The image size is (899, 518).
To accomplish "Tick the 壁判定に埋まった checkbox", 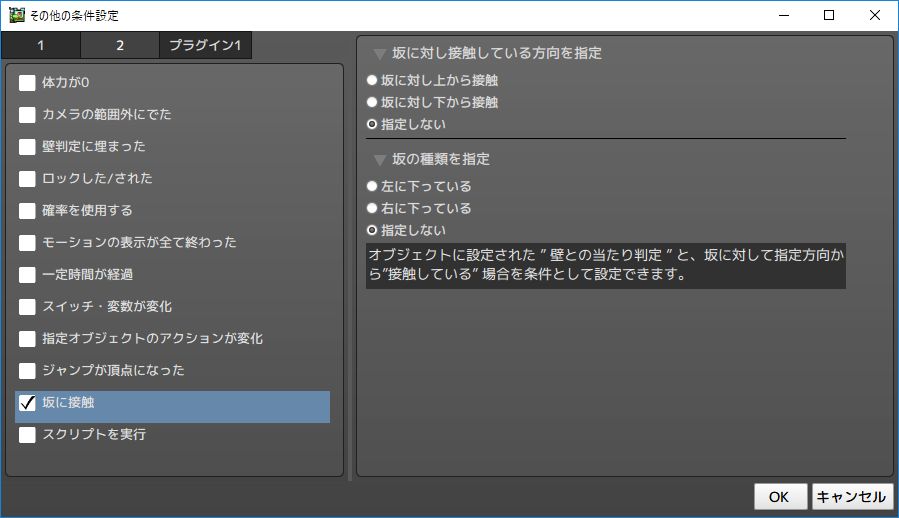I will pyautogui.click(x=27, y=147).
